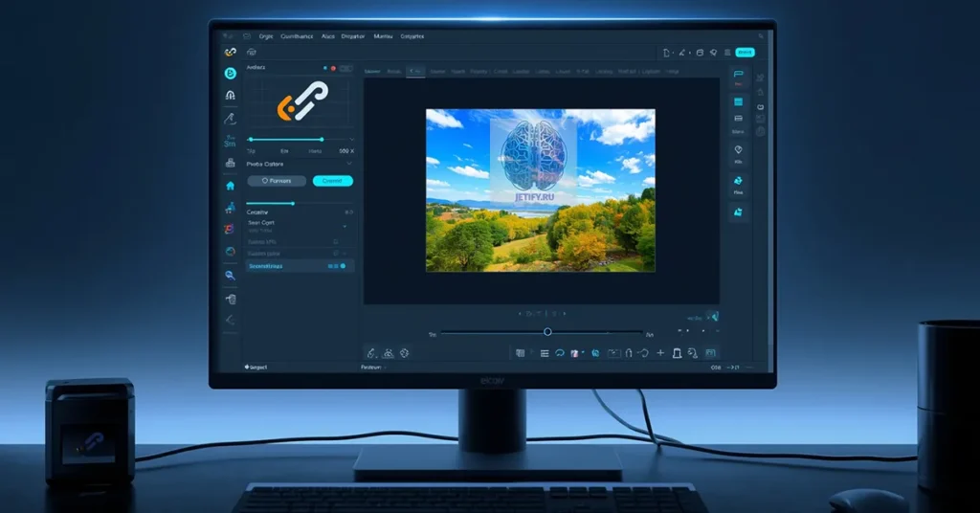Toggle the volume speaker icon under the canvas
Viewport: 980px width, 513px height.
(713, 317)
